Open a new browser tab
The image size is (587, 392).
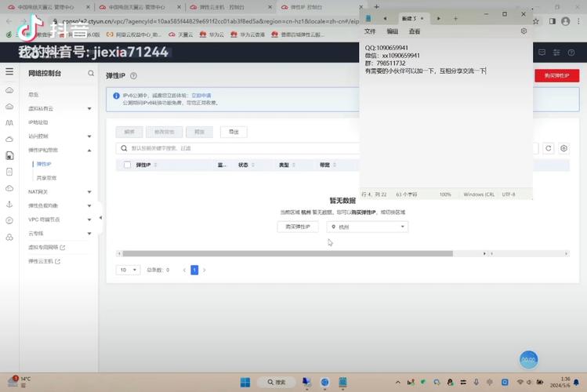click(x=377, y=7)
